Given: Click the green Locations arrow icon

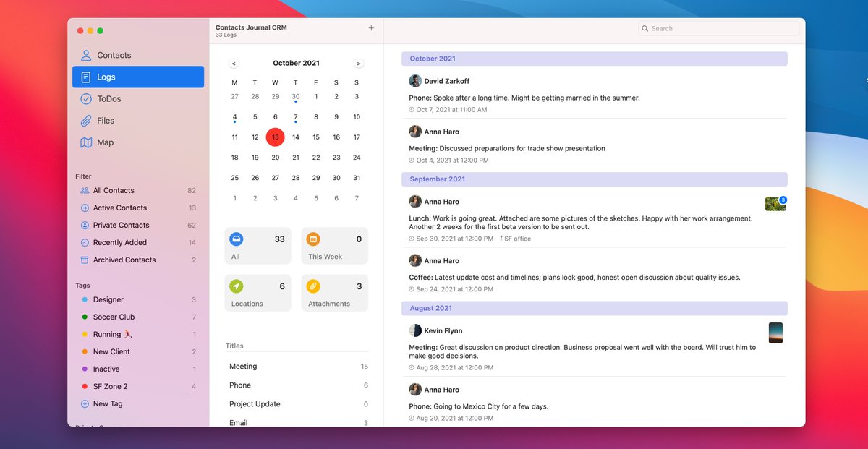Looking at the screenshot, I should tap(237, 286).
